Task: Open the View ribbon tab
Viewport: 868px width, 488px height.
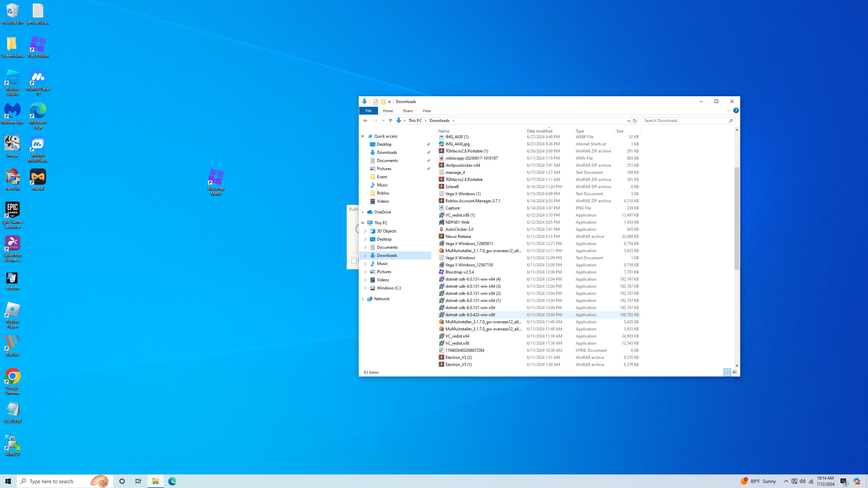Action: (426, 111)
